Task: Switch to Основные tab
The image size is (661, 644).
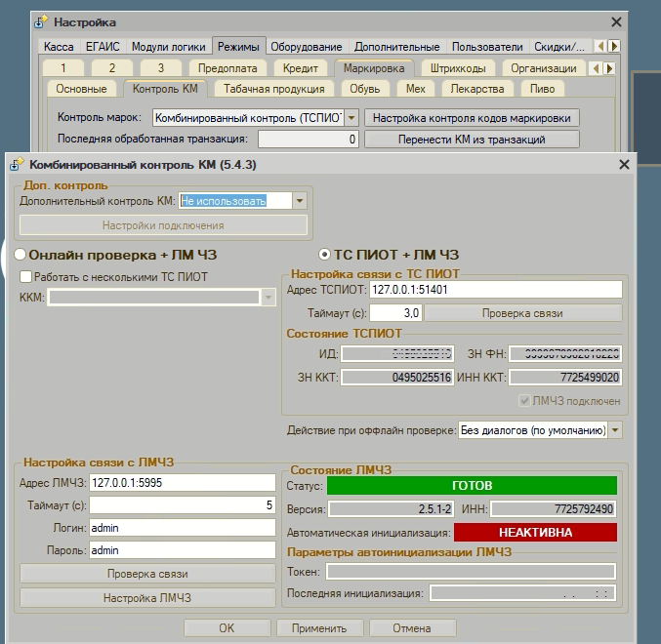Action: tap(81, 89)
